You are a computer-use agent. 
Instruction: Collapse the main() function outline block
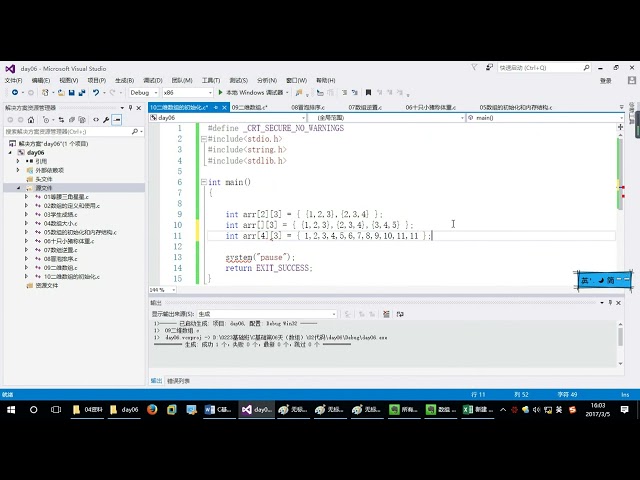coord(204,182)
